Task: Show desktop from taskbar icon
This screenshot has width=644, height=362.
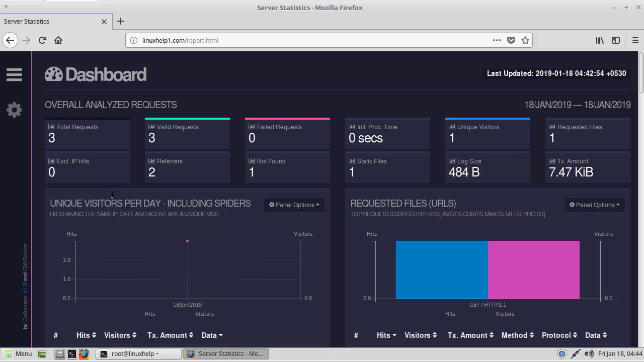Action: point(42,353)
